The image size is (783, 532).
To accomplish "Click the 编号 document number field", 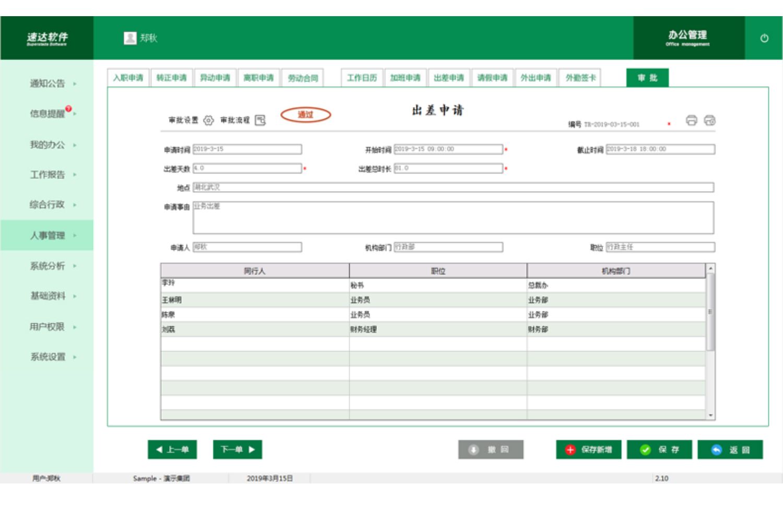I will 611,125.
